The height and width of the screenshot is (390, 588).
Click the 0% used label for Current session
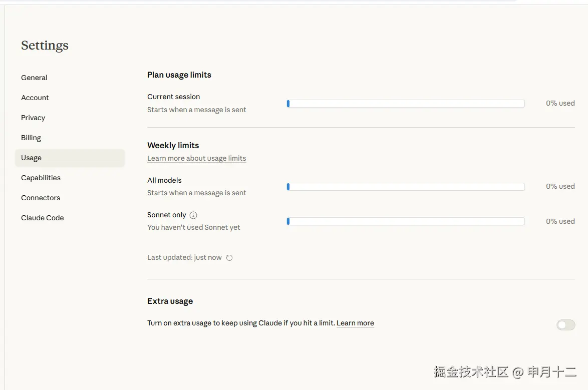(560, 103)
